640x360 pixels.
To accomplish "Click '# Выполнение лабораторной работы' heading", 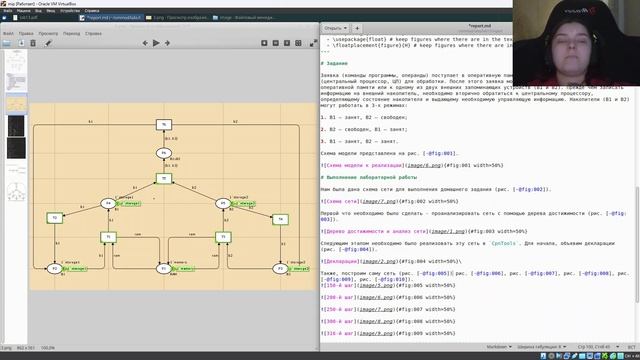I will coord(369,178).
